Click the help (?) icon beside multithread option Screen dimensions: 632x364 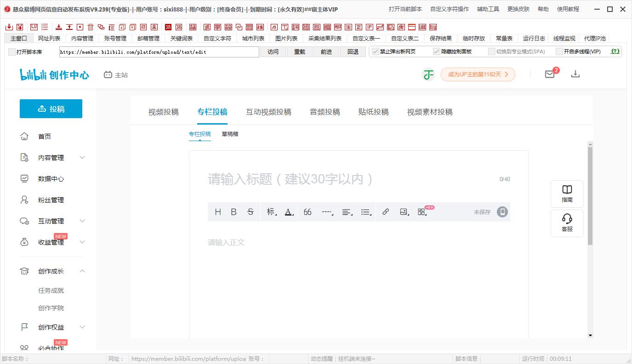[615, 51]
